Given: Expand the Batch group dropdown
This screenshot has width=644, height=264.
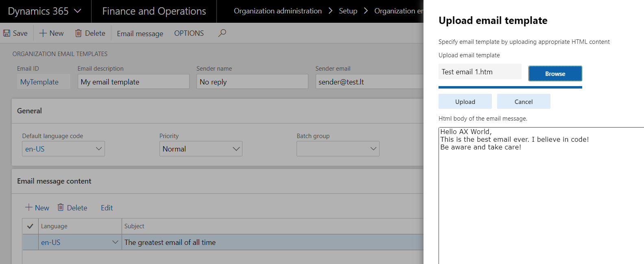Looking at the screenshot, I should 373,149.
